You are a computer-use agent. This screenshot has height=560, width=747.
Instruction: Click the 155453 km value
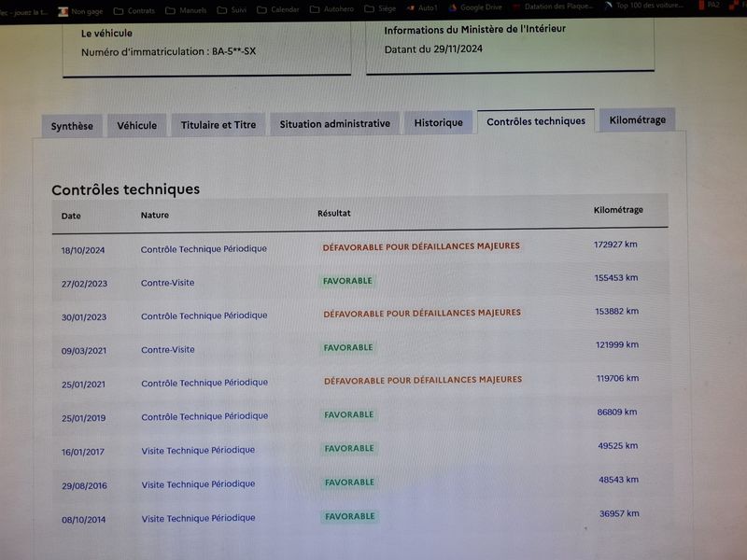tap(616, 277)
